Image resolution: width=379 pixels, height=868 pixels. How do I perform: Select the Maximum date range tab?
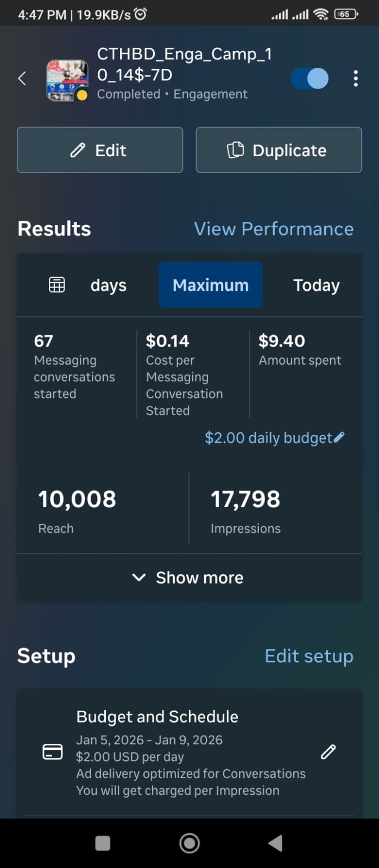211,285
